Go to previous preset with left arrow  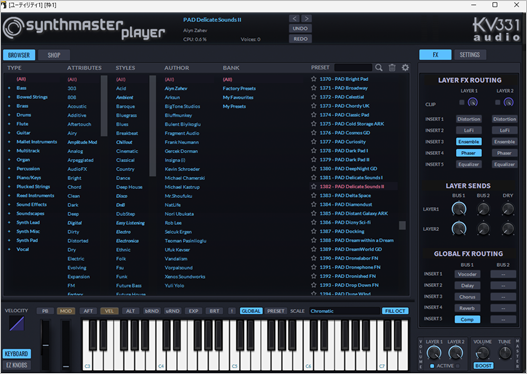pos(294,18)
